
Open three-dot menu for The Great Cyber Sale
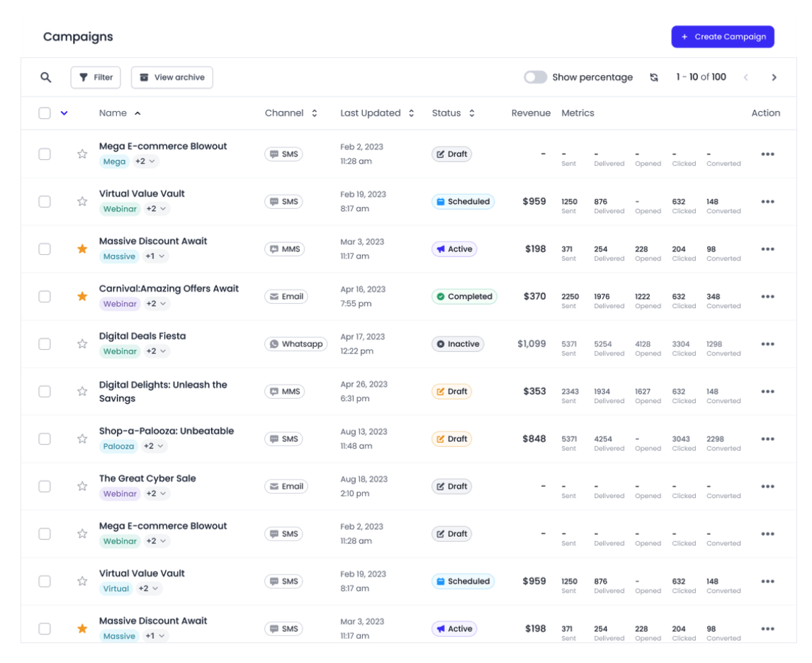767,487
